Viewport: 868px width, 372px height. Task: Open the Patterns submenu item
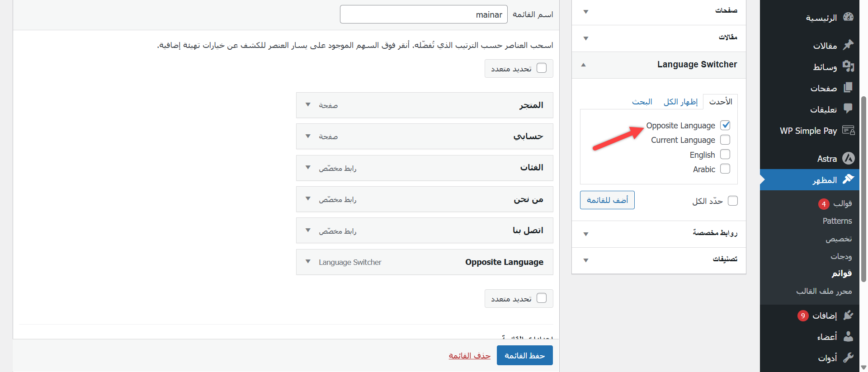(x=837, y=221)
